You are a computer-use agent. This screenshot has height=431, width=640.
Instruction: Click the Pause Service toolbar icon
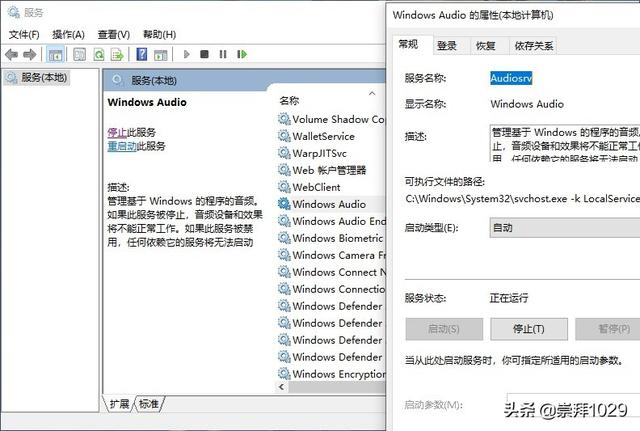pos(223,54)
